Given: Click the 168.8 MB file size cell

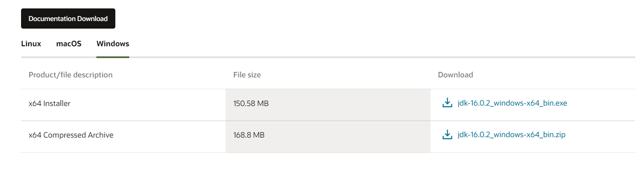Looking at the screenshot, I should (x=249, y=135).
